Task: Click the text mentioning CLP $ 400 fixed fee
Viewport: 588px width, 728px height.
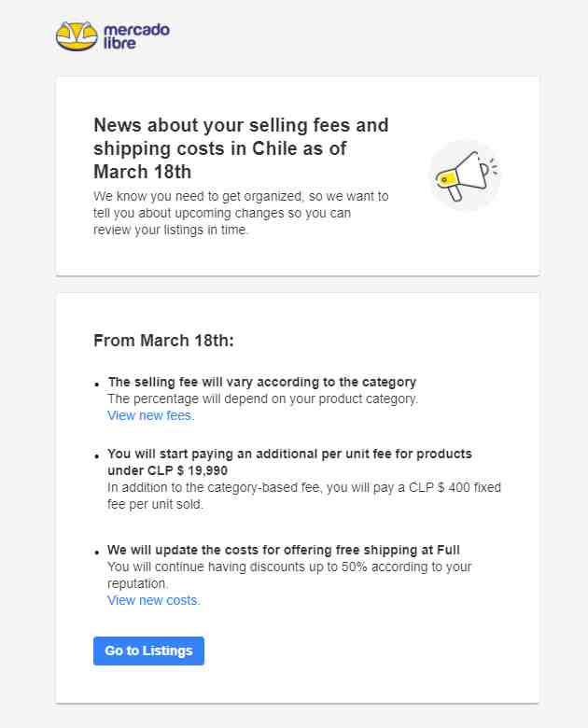Action: click(304, 496)
